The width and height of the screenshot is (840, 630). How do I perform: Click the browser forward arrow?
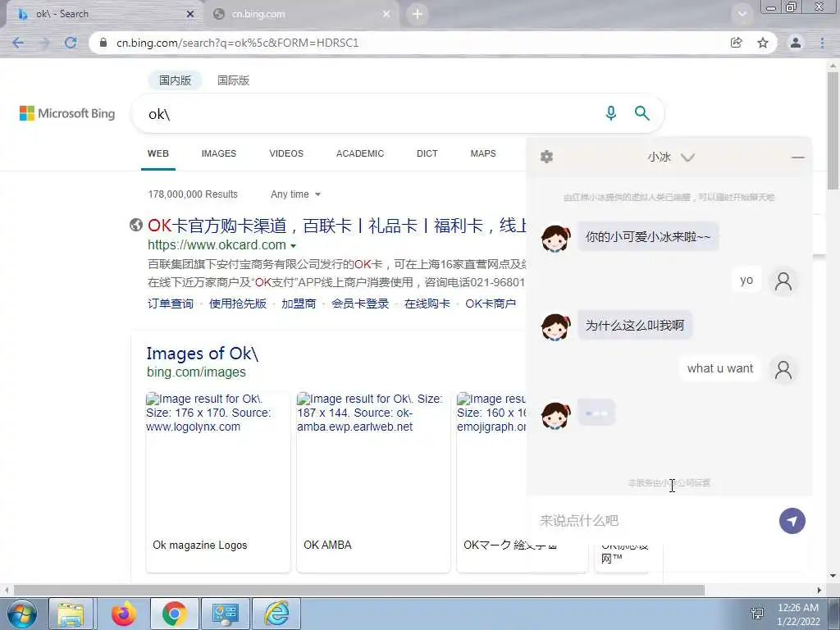tap(44, 43)
